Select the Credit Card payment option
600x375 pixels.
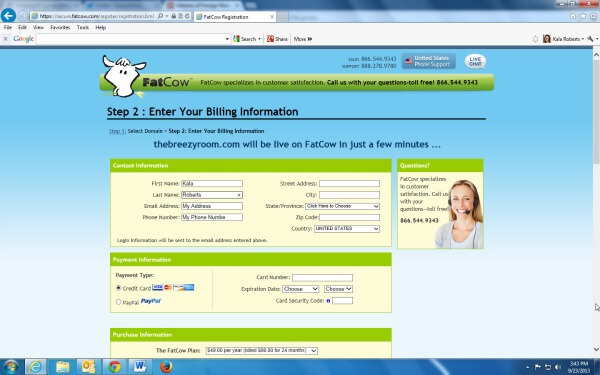click(119, 288)
